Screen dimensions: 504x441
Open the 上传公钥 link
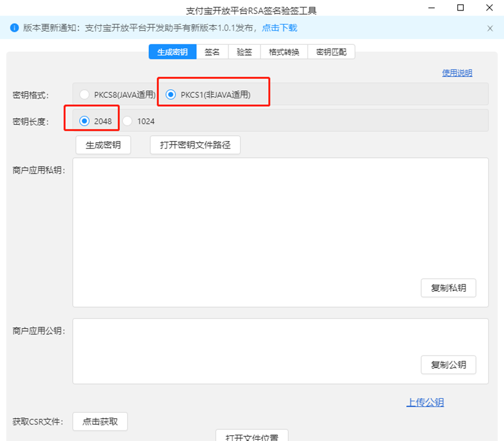[x=425, y=403]
